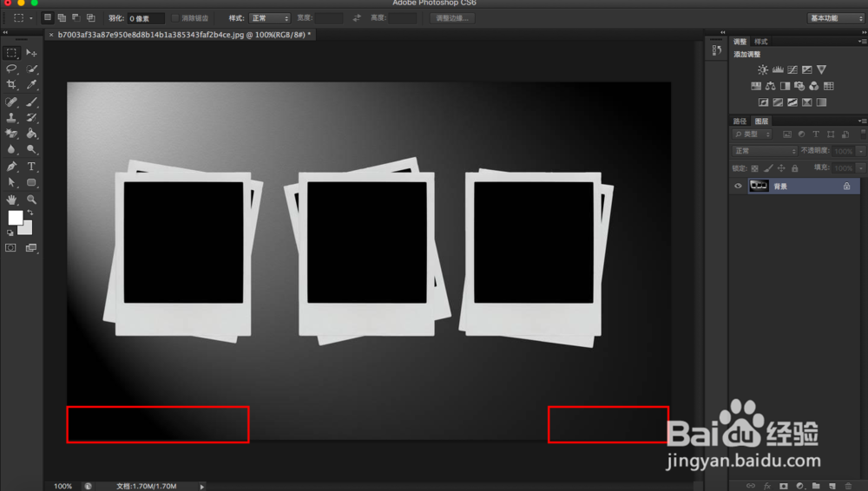Viewport: 868px width, 491px height.
Task: Switch to the 样式 panel tab
Action: (761, 42)
